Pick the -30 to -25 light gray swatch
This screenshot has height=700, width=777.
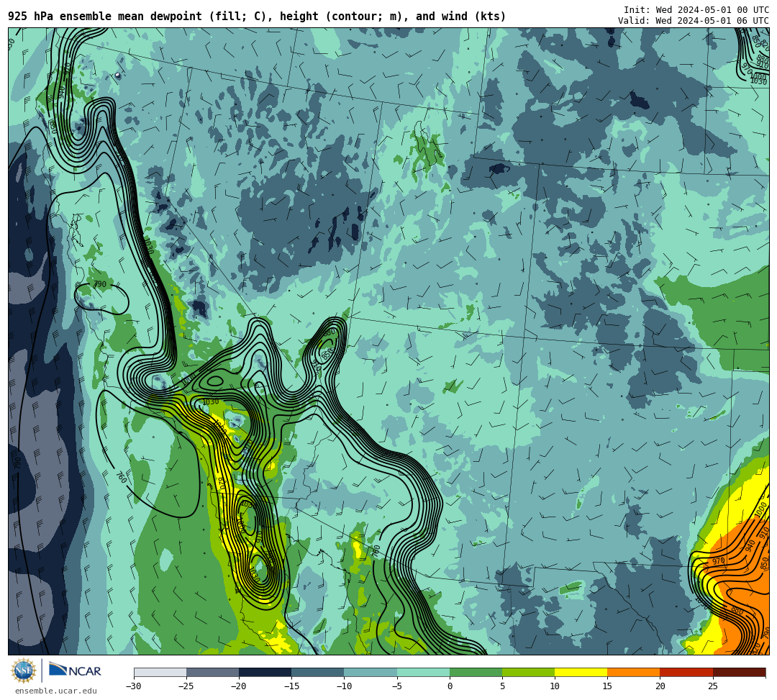[160, 672]
